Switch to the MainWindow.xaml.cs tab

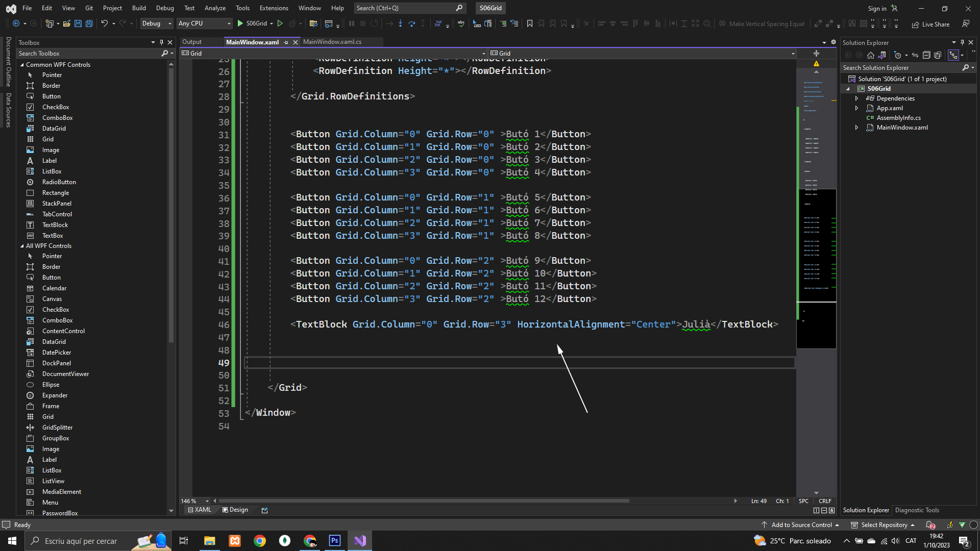[x=332, y=42]
